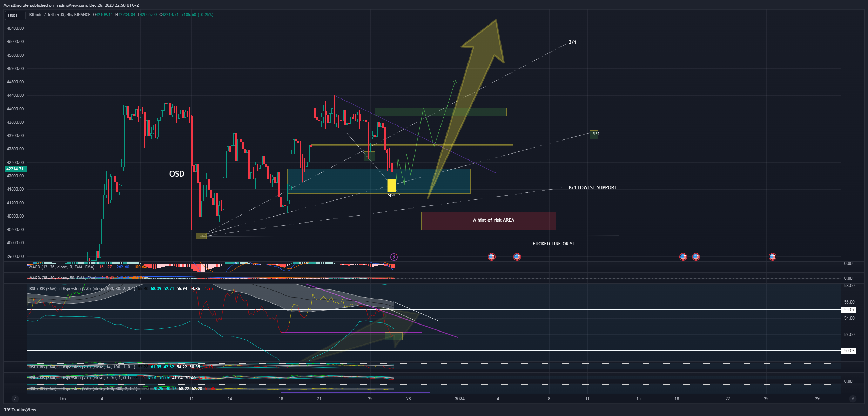Open the TradingView logo link
The image size is (868, 416).
pos(20,410)
